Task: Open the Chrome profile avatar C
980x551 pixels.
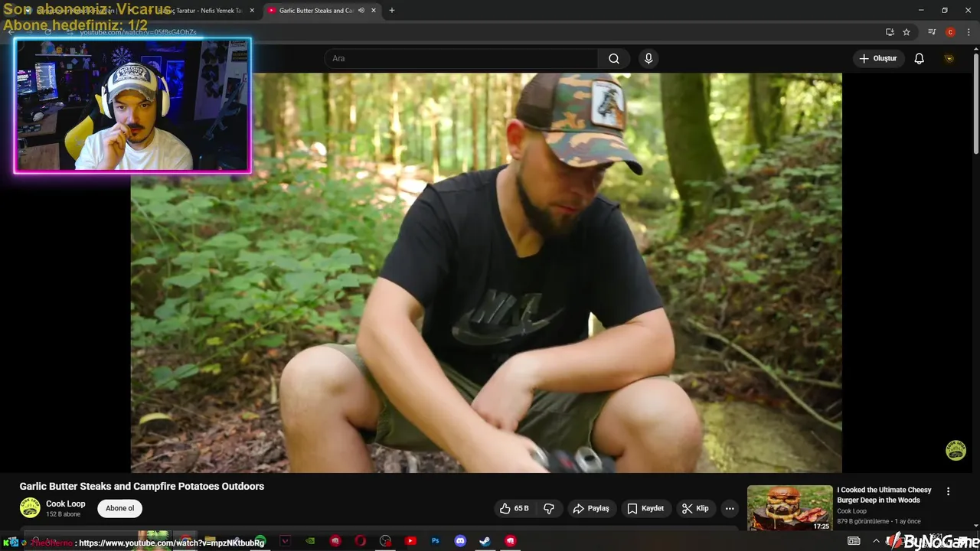Action: tap(950, 32)
